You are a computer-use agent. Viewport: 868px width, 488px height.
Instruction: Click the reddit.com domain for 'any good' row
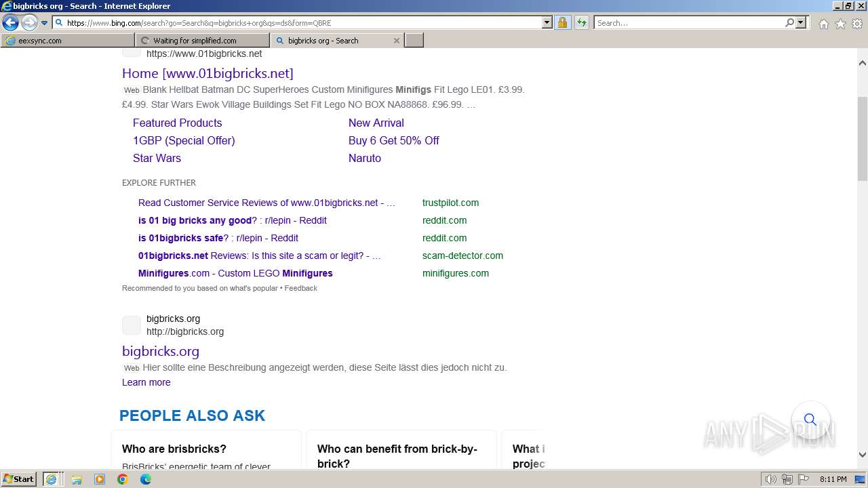pos(444,220)
